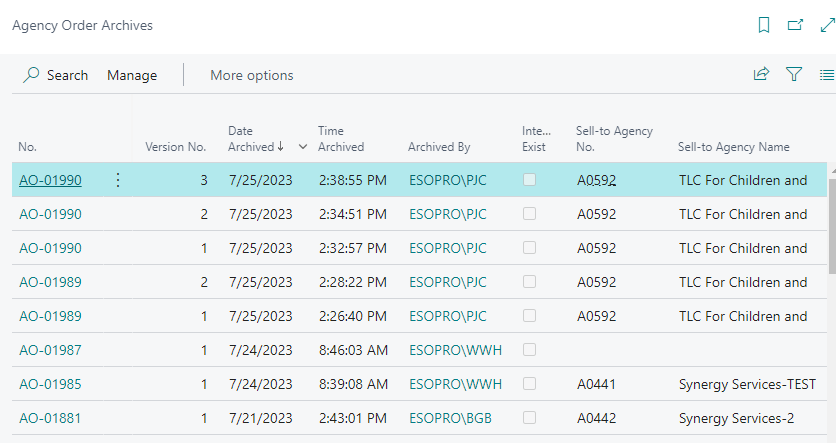Collapse the page using the diagonal arrows icon
This screenshot has height=443, width=836.
[826, 25]
